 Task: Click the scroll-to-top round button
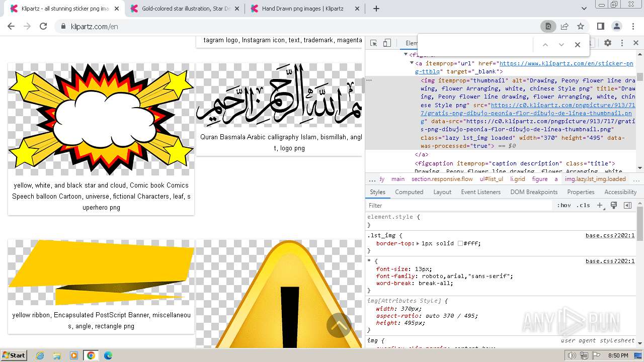[x=339, y=325]
